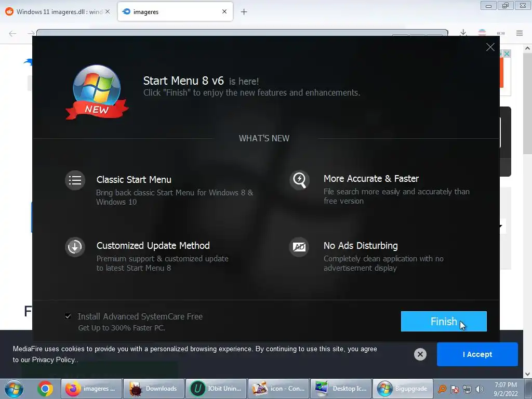Switch to the Windows 11 imageres.dll tab
The image size is (532, 399).
pyautogui.click(x=58, y=12)
